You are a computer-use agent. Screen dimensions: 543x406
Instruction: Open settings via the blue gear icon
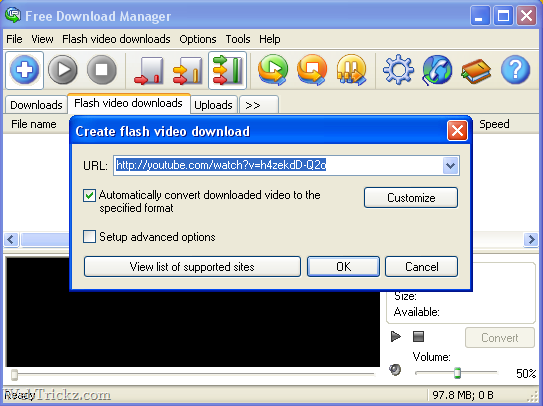pyautogui.click(x=398, y=70)
